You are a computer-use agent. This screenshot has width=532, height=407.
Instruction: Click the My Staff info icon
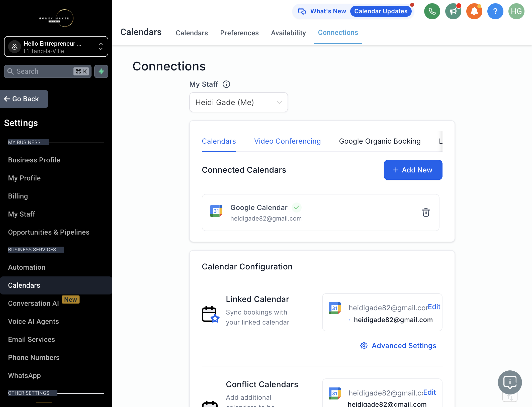(x=226, y=84)
